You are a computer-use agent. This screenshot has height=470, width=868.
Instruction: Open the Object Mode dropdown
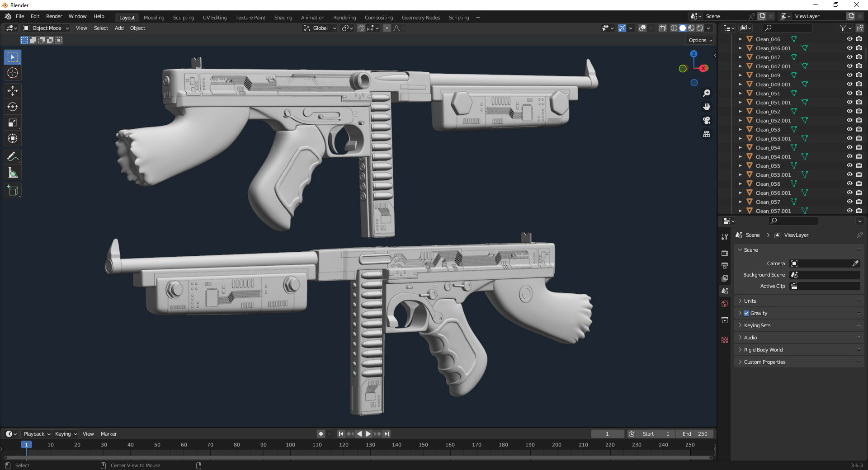click(x=46, y=28)
